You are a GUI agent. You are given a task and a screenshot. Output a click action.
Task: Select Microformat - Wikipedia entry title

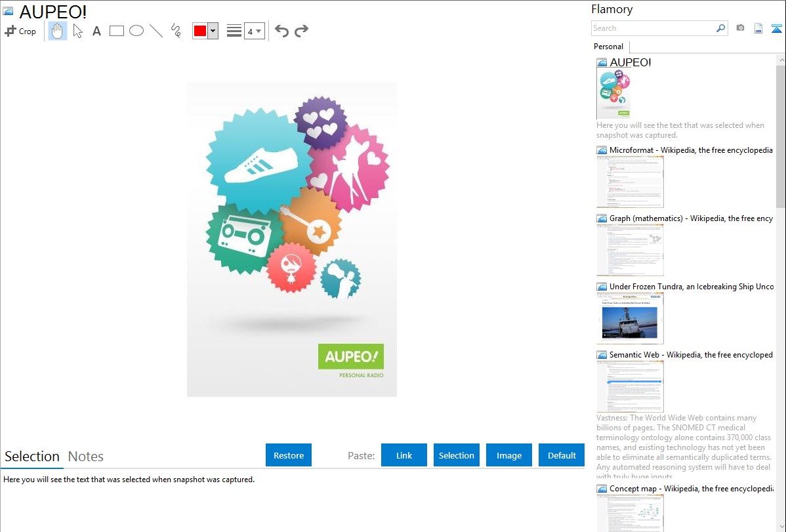pos(691,150)
